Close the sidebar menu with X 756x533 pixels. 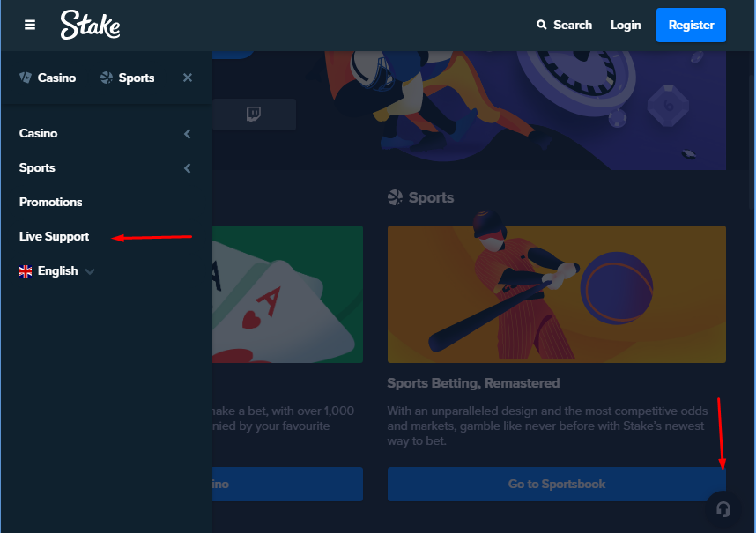188,78
